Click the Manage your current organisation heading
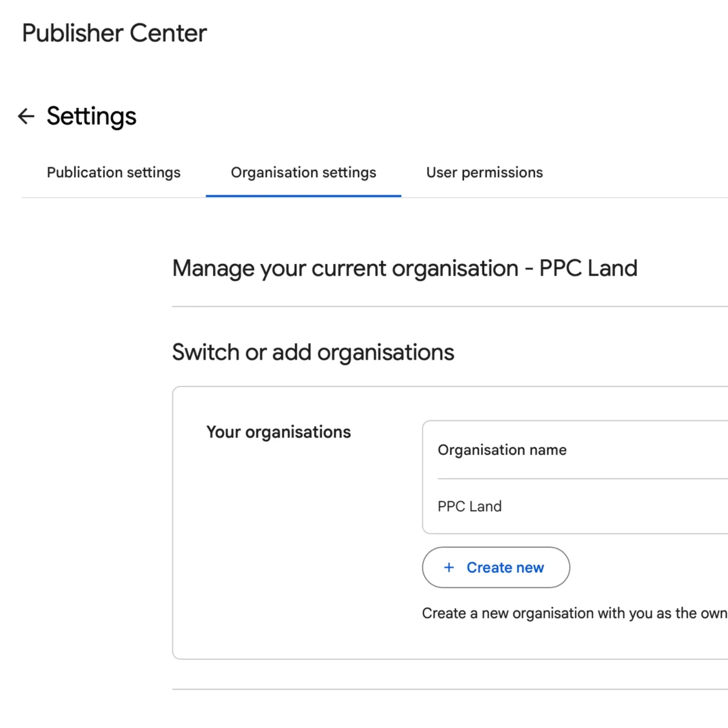 click(x=405, y=268)
